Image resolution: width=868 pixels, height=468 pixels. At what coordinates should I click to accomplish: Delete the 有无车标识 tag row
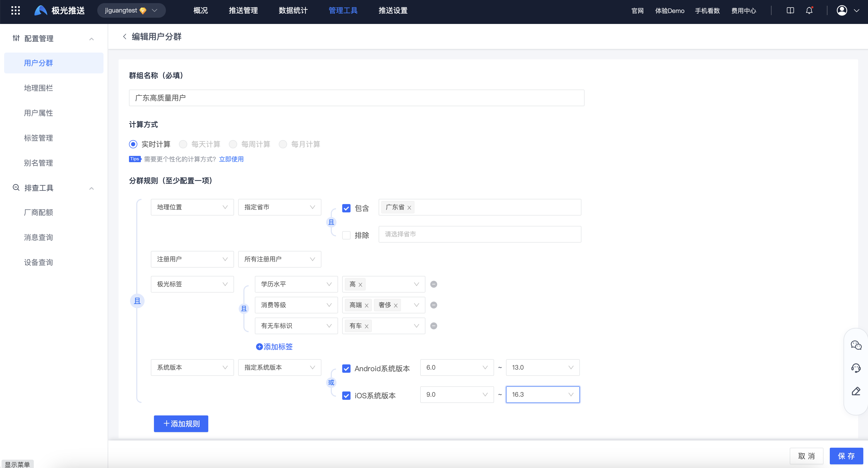coord(434,326)
